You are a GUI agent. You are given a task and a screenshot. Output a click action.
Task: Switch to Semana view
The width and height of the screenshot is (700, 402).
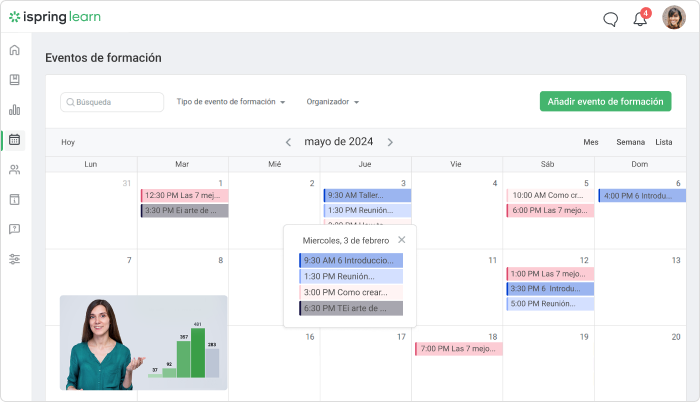click(630, 142)
